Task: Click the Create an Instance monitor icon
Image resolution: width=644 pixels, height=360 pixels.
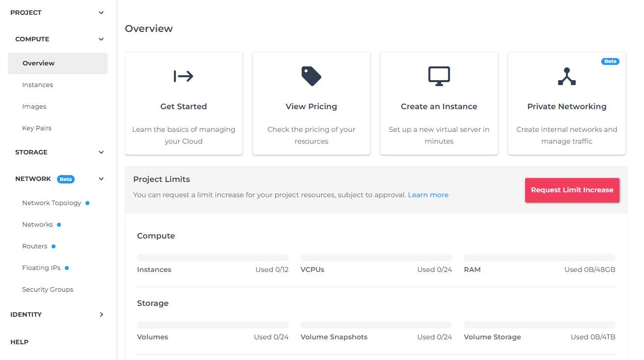Action: [439, 76]
